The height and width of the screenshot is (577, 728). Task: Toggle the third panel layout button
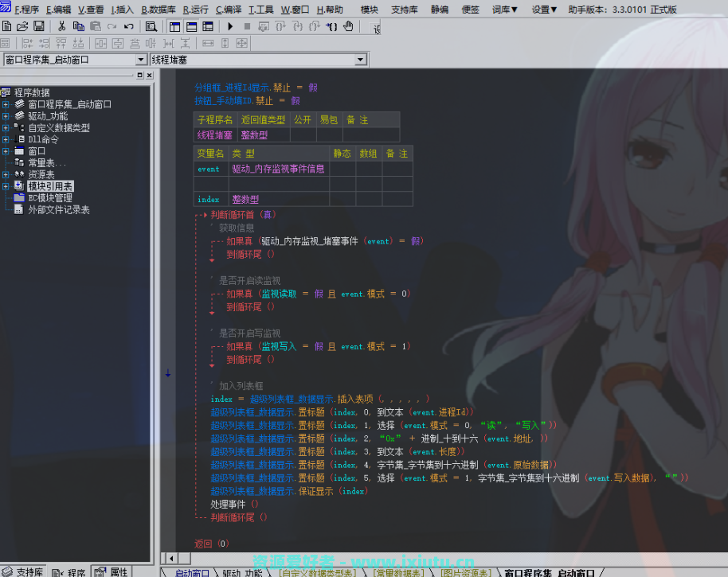(208, 26)
